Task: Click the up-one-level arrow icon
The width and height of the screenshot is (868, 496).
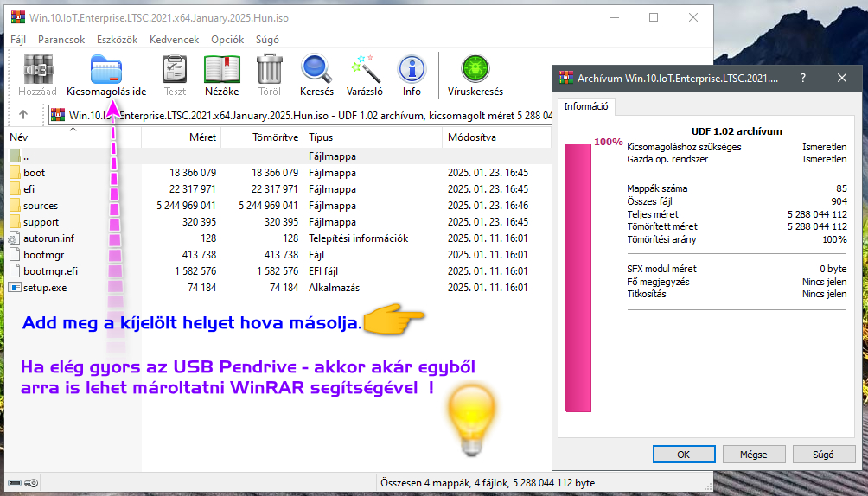Action: coord(23,114)
